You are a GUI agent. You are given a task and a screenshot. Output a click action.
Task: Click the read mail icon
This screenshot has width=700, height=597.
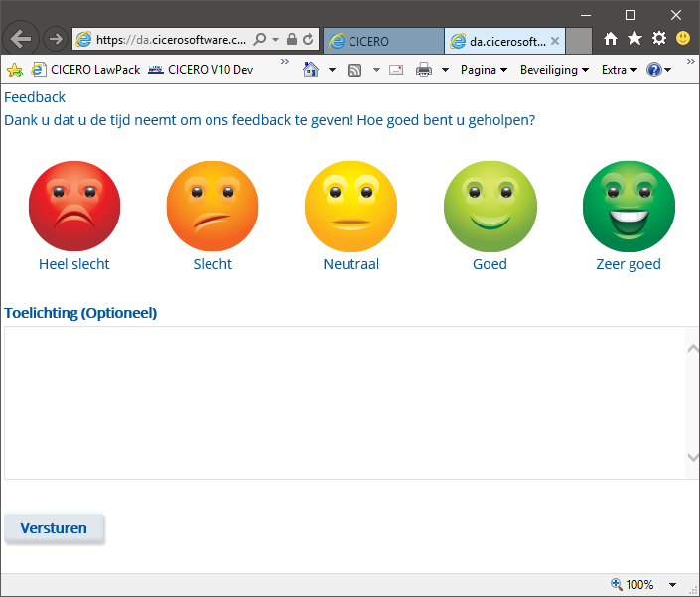pyautogui.click(x=396, y=70)
